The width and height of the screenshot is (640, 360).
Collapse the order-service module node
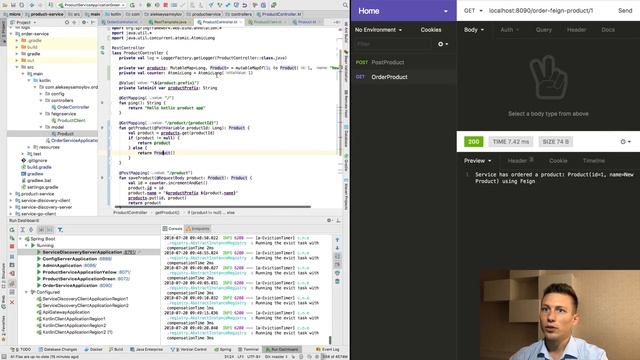(x=11, y=34)
